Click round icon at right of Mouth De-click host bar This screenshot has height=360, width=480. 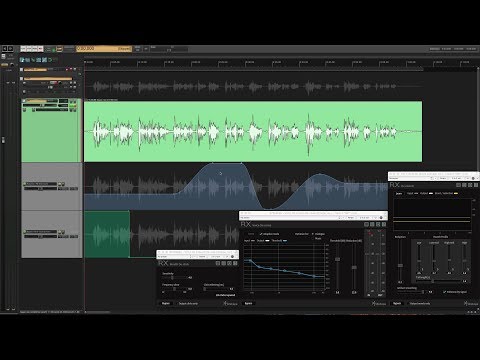click(232, 257)
